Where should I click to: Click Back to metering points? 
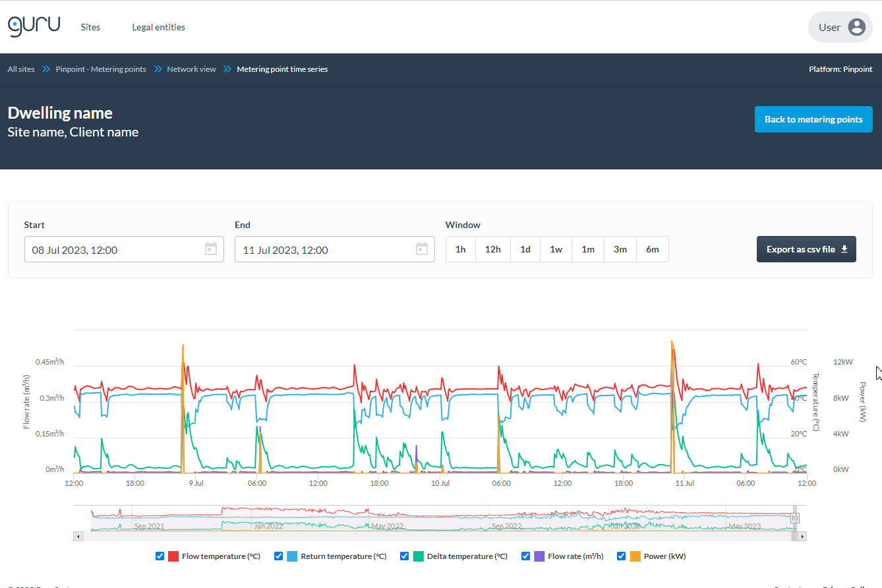coord(813,119)
